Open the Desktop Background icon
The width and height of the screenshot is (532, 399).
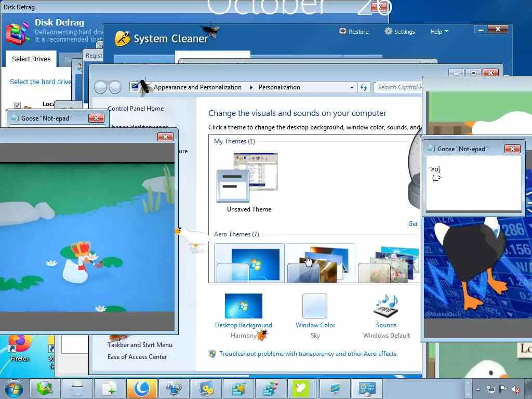pos(244,305)
